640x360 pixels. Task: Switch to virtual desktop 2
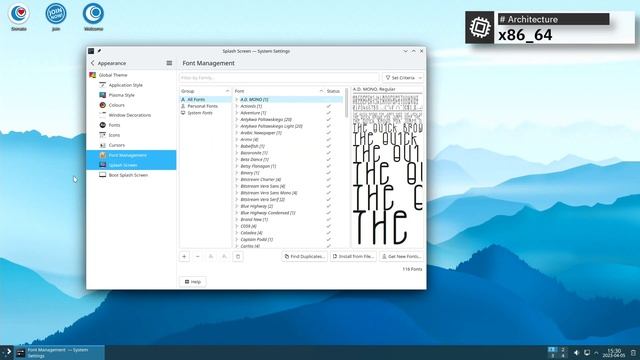tap(563, 349)
